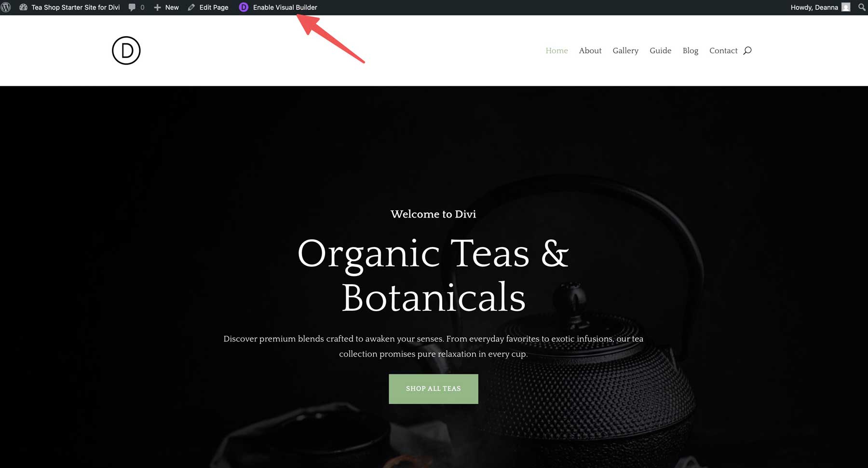Click the WordPress logo in the admin bar
Viewport: 868px width, 468px height.
coord(7,7)
